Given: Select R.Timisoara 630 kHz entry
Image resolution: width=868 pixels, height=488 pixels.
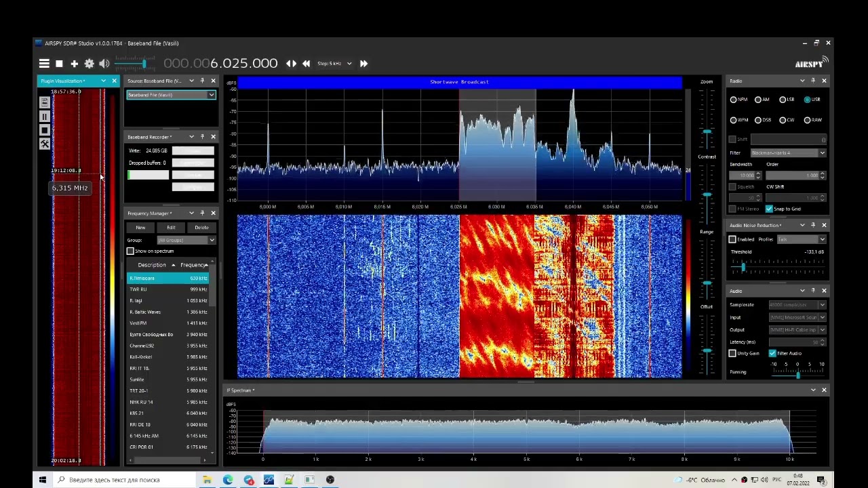Looking at the screenshot, I should point(168,279).
